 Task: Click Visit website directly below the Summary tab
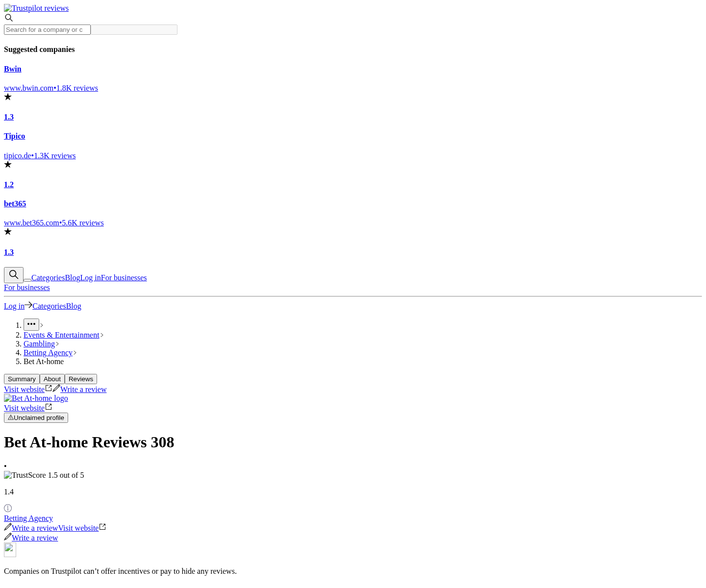(x=25, y=390)
